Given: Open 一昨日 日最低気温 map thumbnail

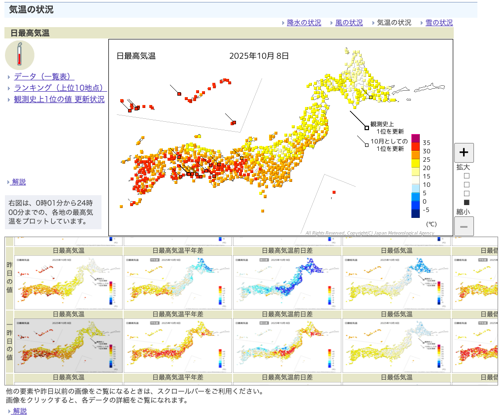Looking at the screenshot, I should [x=396, y=345].
